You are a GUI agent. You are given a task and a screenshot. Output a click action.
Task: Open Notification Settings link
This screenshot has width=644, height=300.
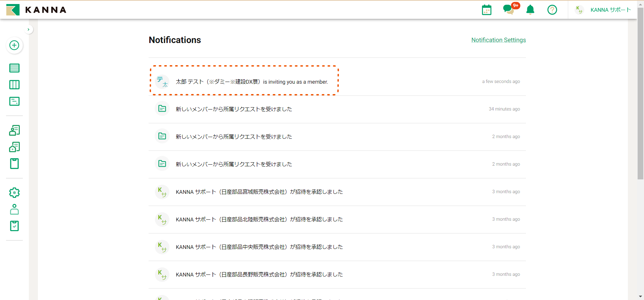coord(498,40)
